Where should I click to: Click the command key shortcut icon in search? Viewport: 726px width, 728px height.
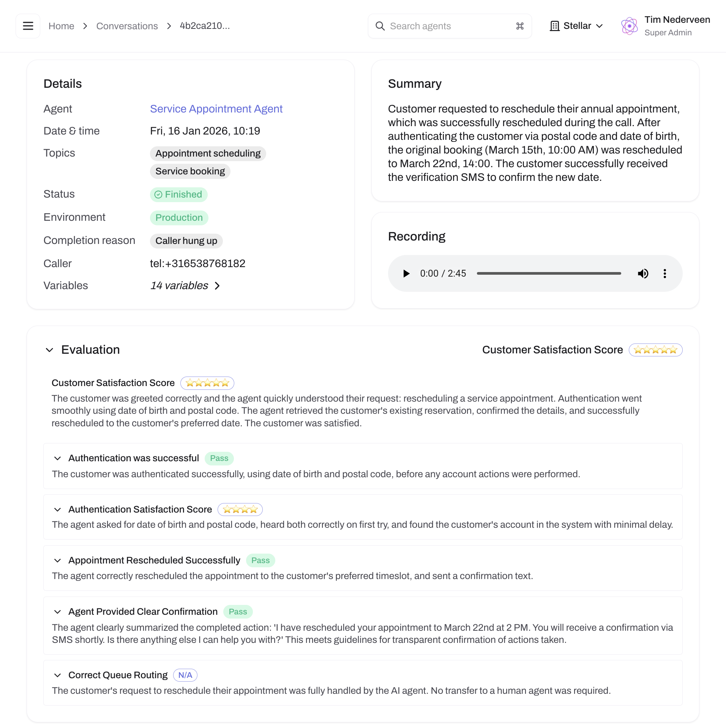pos(519,26)
